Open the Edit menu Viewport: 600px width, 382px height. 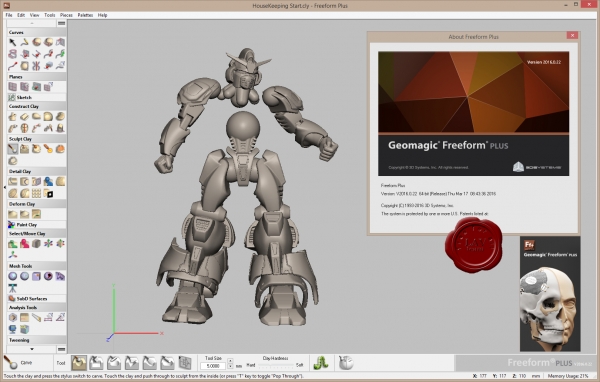[x=21, y=15]
